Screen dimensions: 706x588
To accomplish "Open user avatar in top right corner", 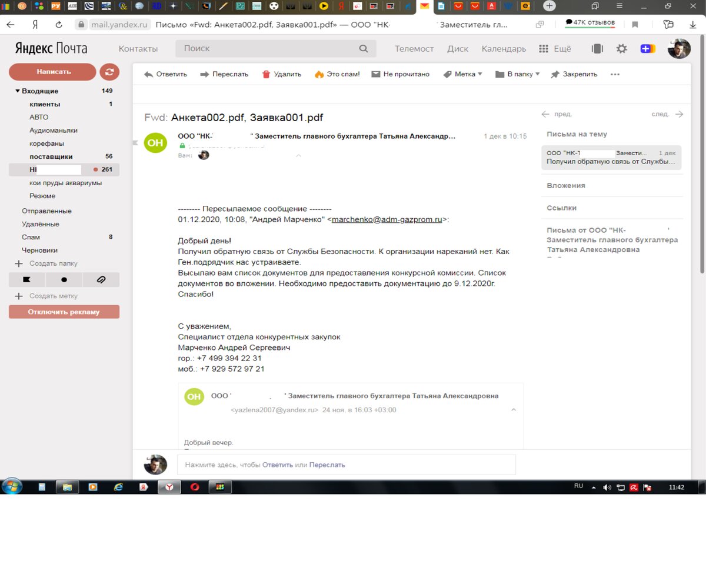I will click(679, 49).
